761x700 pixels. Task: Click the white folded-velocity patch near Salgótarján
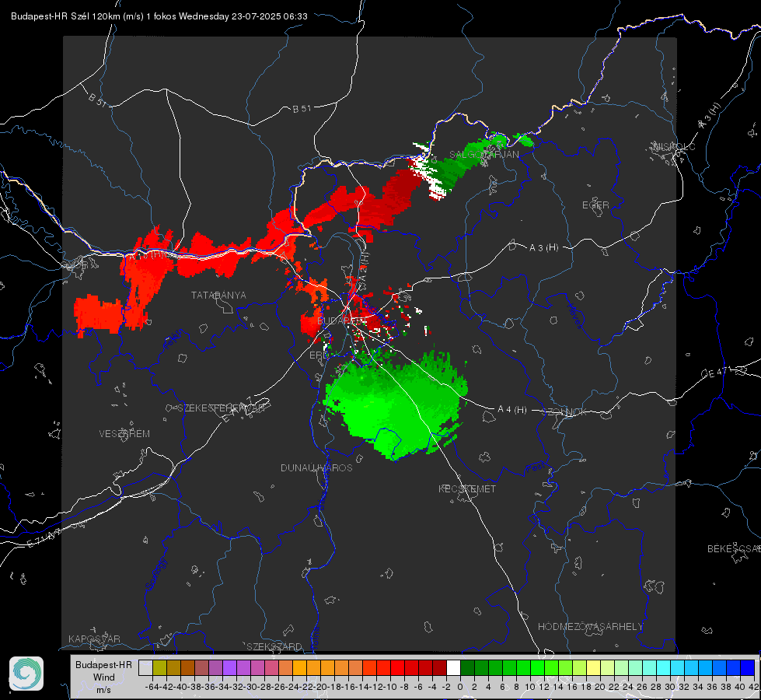click(430, 175)
